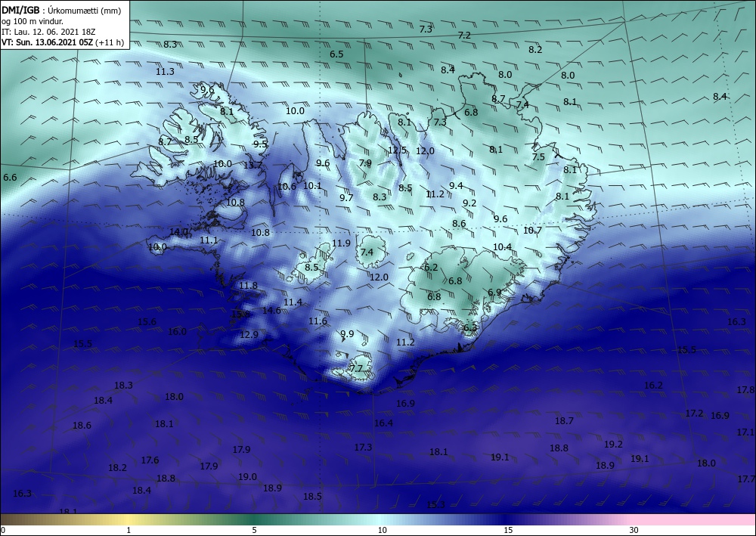Viewport: 756px width, 536px height.
Task: Select the map value 18.3
Action: (x=123, y=386)
